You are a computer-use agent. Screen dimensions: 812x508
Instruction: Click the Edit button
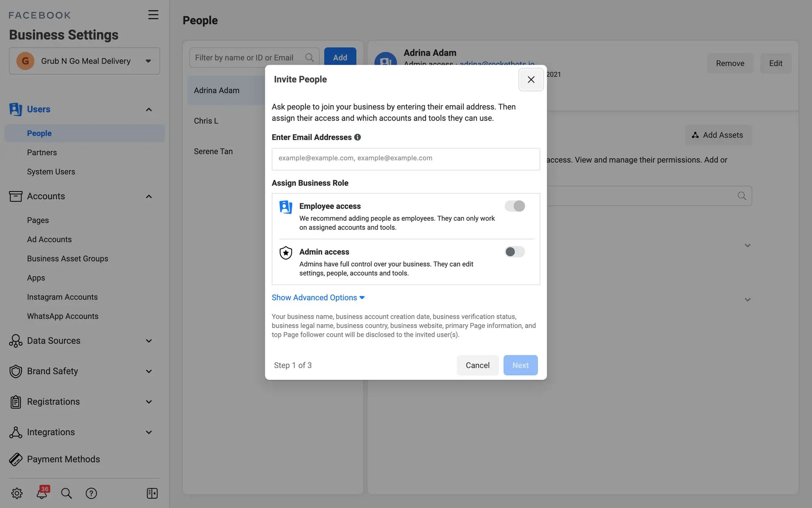point(775,63)
